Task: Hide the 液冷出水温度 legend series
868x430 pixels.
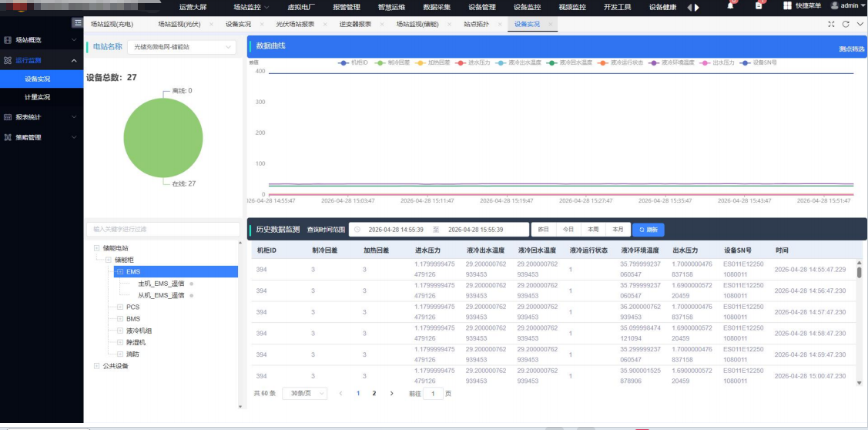Action: tap(518, 62)
